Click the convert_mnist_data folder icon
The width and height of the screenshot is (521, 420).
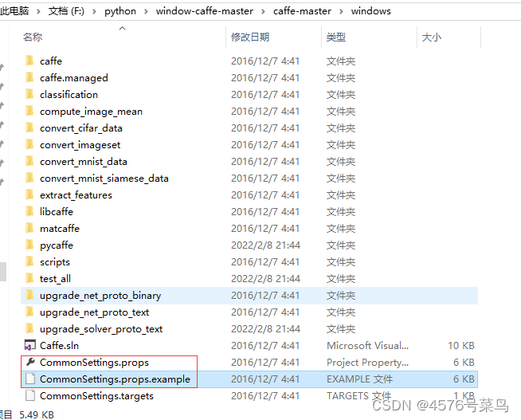coord(29,161)
